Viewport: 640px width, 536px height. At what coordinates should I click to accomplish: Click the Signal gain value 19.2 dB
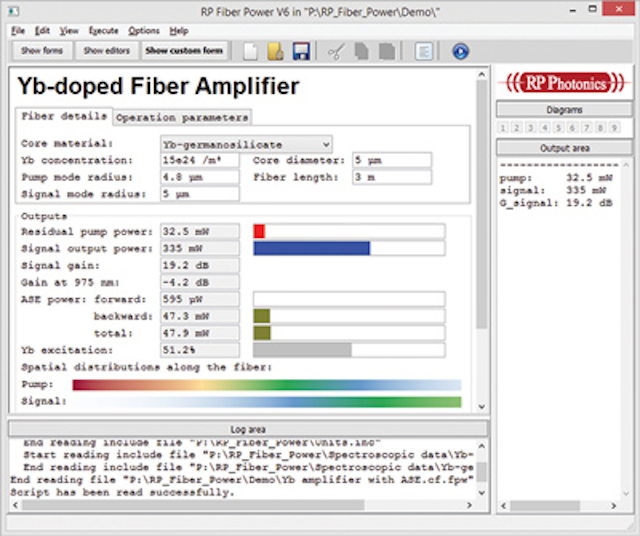200,265
